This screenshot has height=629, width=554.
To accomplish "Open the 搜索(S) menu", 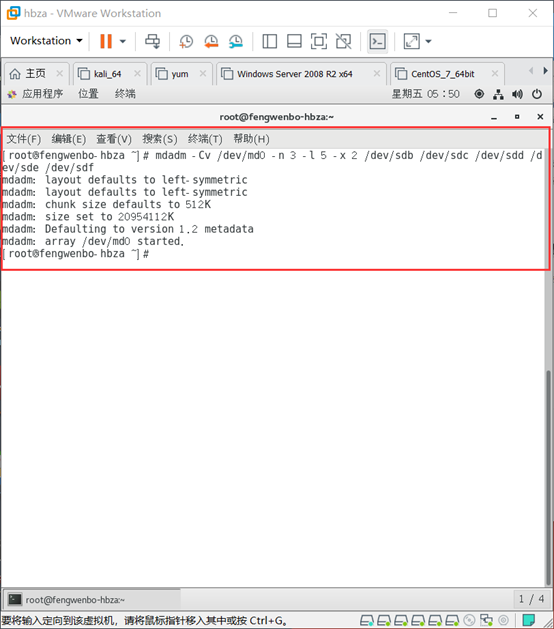I will coord(160,139).
